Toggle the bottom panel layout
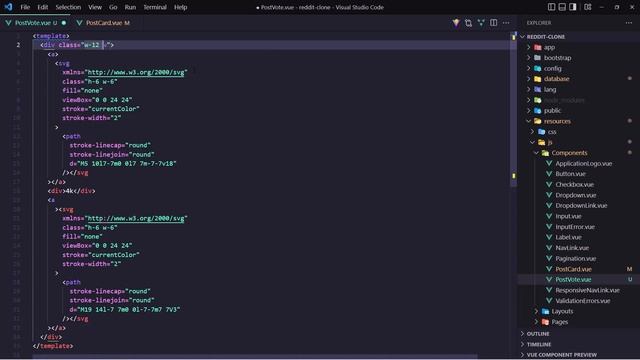640x360 pixels. [562, 7]
